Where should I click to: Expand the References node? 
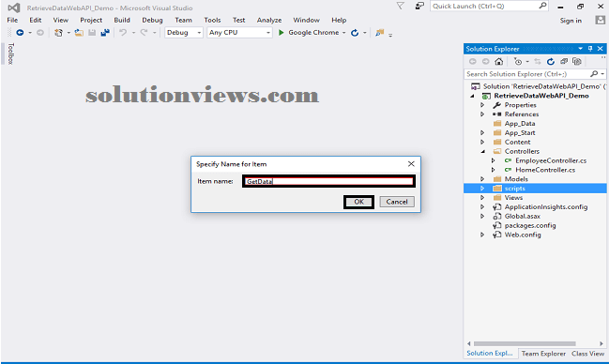point(482,114)
